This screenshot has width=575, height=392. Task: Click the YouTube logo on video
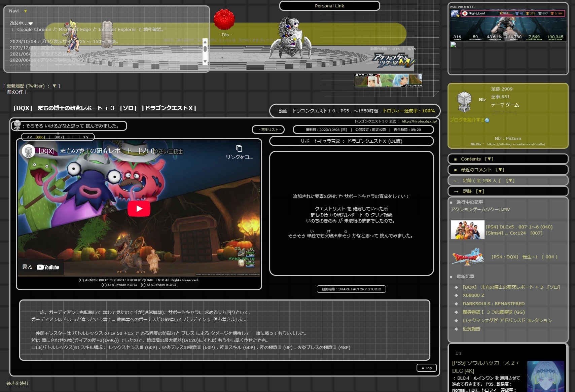(x=48, y=267)
